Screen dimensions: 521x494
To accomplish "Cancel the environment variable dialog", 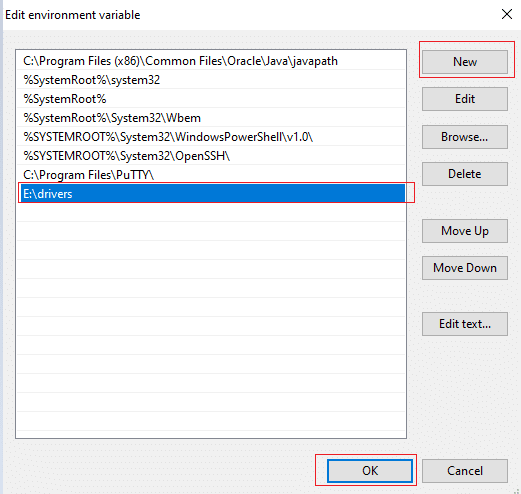I will pyautogui.click(x=465, y=471).
